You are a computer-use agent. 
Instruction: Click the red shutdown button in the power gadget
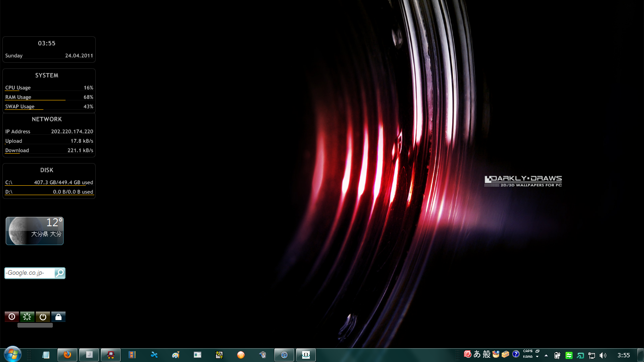tap(12, 317)
